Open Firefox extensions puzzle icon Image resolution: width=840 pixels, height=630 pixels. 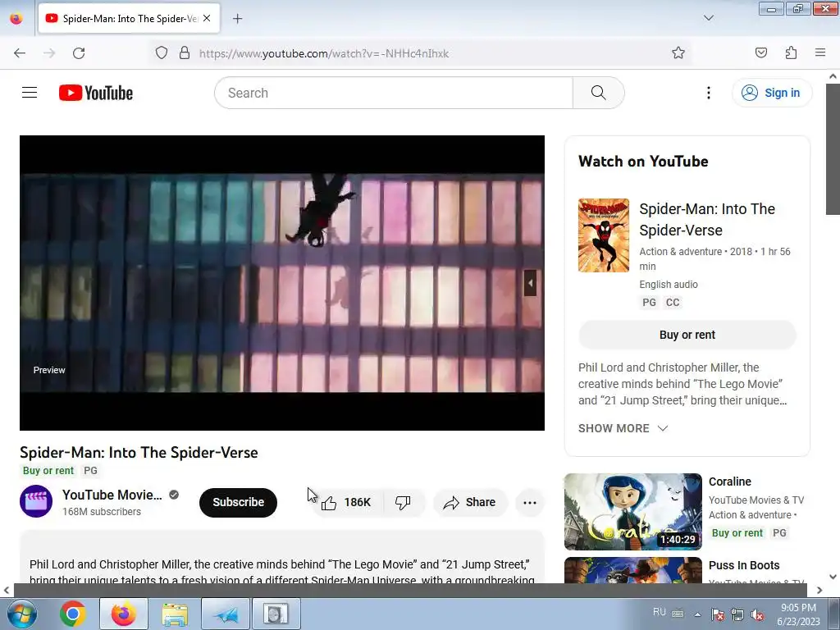coord(791,53)
